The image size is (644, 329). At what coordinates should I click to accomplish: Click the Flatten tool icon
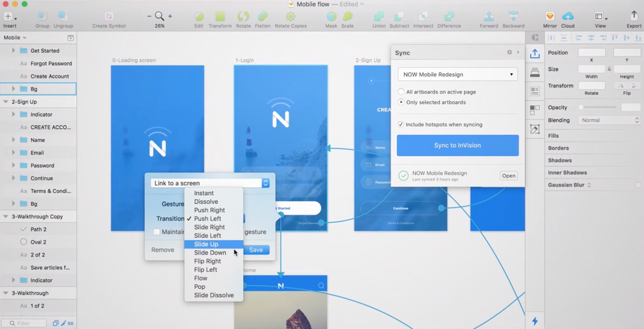262,17
